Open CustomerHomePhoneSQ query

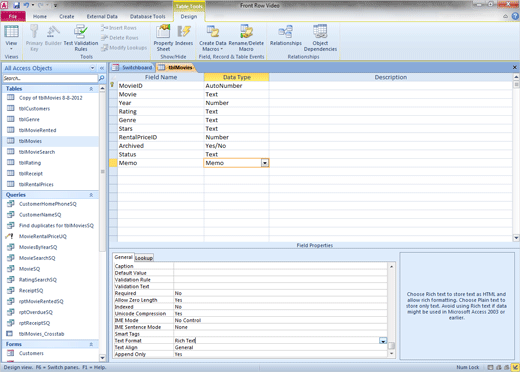coord(47,204)
